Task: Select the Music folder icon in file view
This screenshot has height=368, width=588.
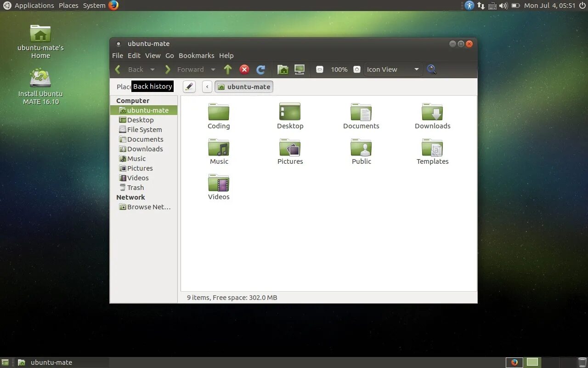Action: [x=219, y=152]
